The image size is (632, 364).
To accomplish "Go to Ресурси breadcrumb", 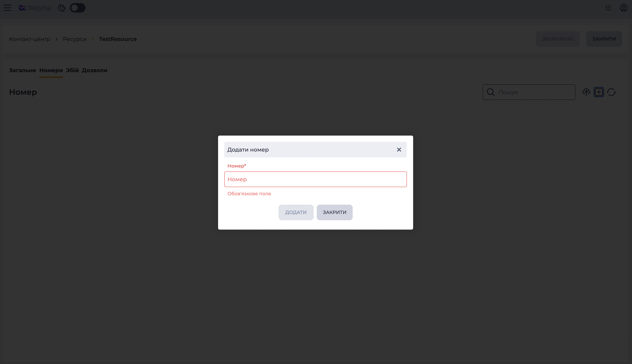I will pyautogui.click(x=75, y=39).
